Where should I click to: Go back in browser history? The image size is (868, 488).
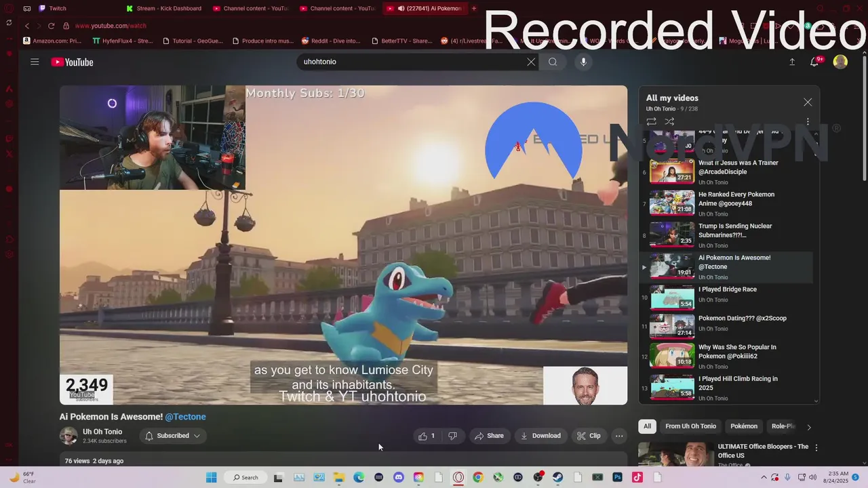click(27, 26)
